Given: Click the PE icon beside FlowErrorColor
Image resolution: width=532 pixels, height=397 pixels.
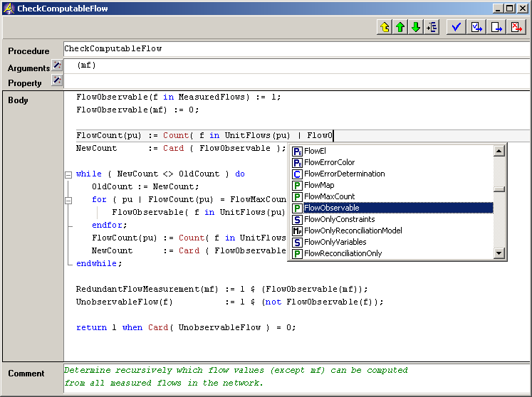Looking at the screenshot, I should coord(297,163).
